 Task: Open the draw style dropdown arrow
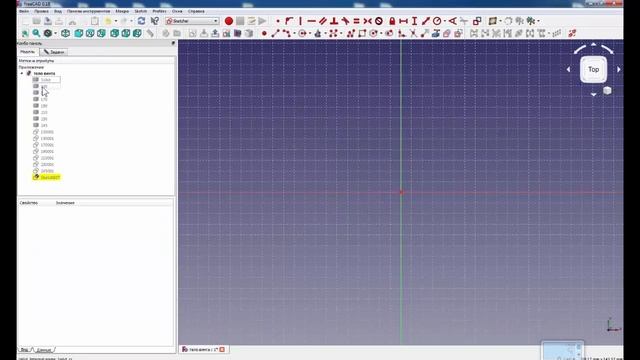click(x=56, y=33)
